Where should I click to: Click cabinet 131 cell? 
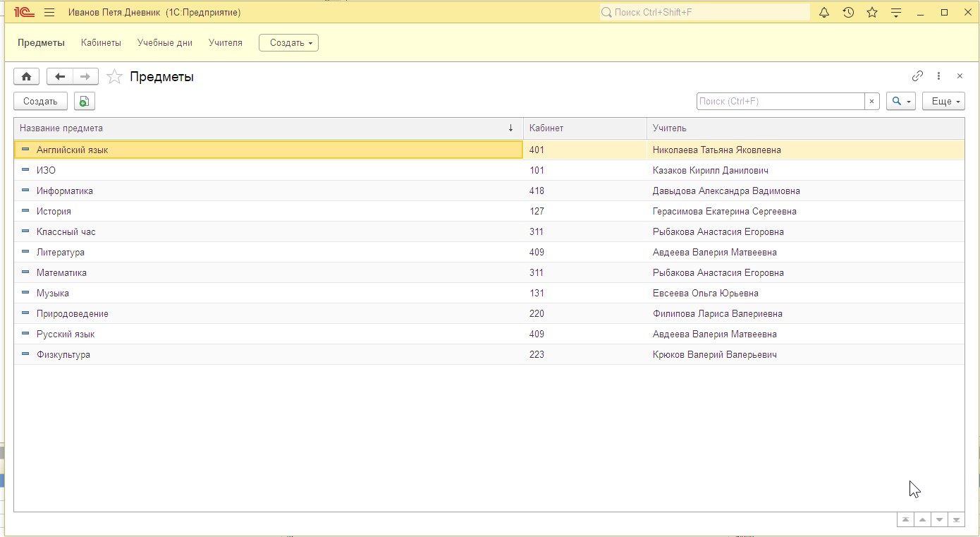tap(585, 293)
